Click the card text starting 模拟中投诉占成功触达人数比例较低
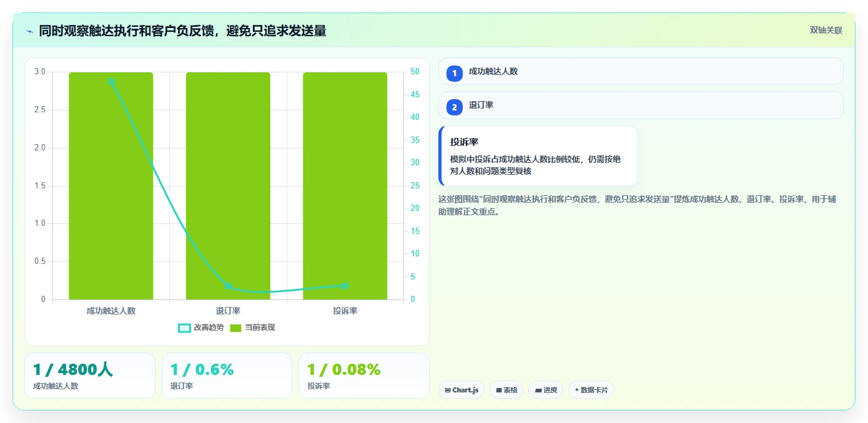 [x=535, y=165]
